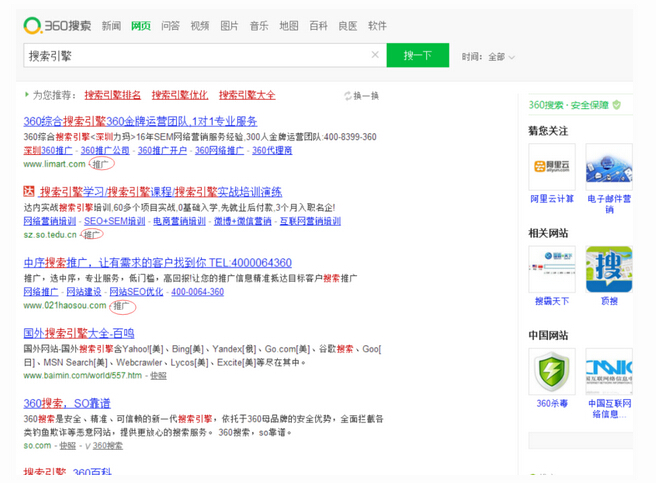This screenshot has width=656, height=483.
Task: Open the 360推广公司 sublink
Action: point(105,150)
